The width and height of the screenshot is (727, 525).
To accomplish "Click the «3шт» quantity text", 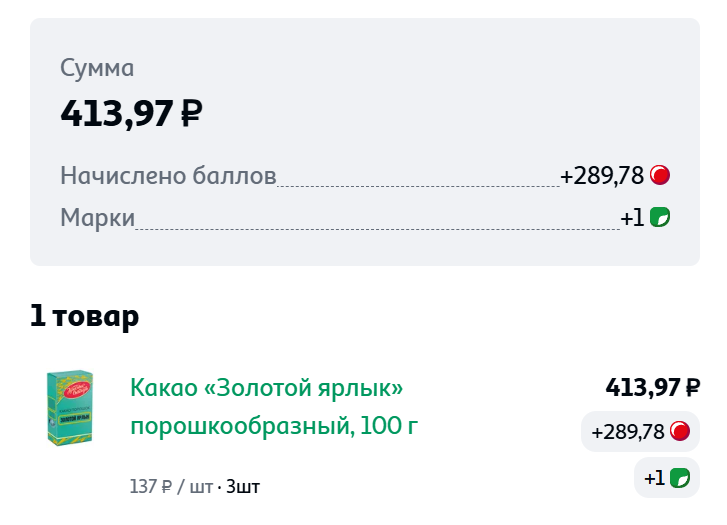I will (x=243, y=488).
